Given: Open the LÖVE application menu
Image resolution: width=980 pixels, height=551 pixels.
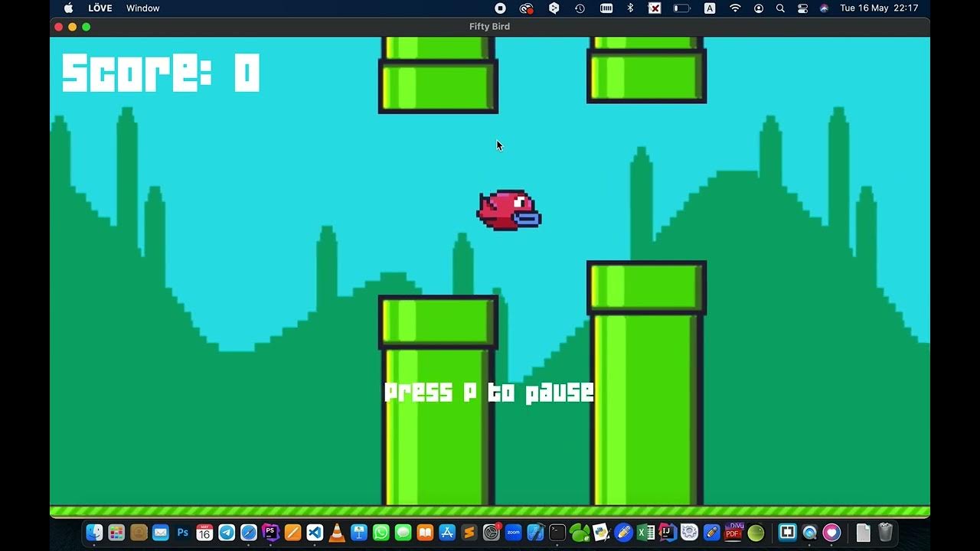Looking at the screenshot, I should tap(100, 8).
